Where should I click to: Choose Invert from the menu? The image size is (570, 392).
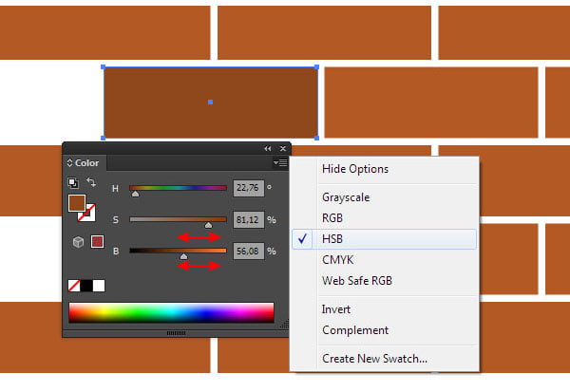pyautogui.click(x=336, y=309)
